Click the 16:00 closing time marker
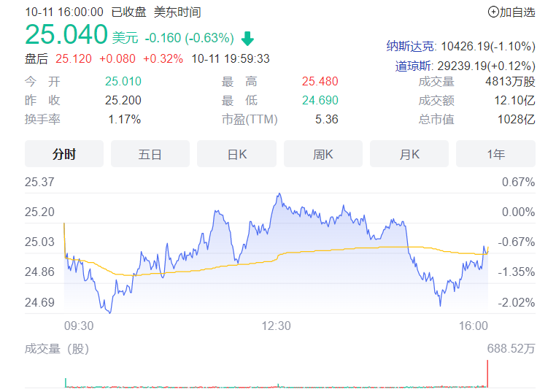This screenshot has width=556, height=392. pyautogui.click(x=475, y=326)
